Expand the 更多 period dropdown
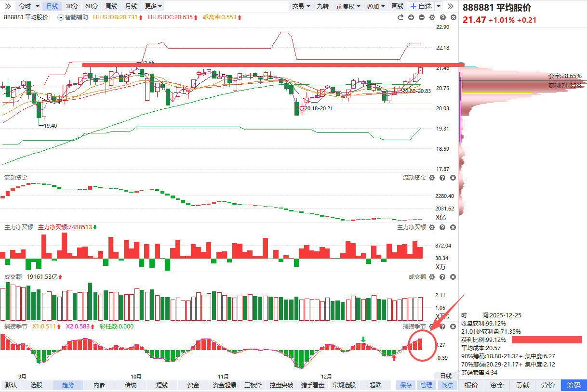 coord(153,6)
